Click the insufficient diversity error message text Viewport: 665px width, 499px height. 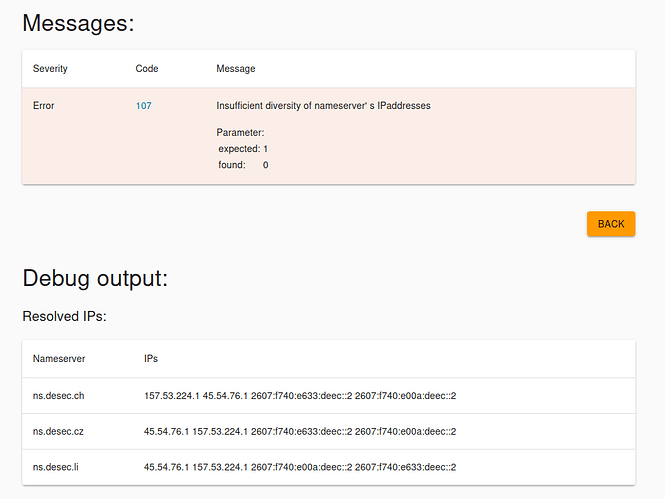pos(323,105)
